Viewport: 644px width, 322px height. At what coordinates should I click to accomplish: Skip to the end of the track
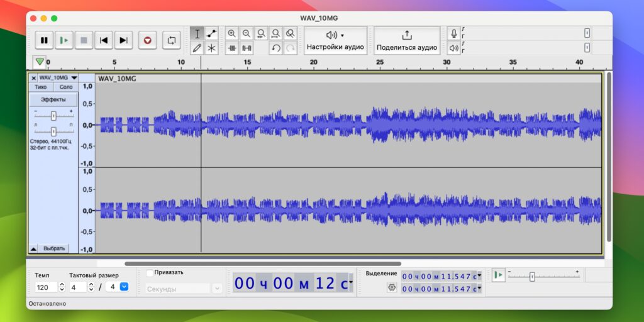coord(123,40)
